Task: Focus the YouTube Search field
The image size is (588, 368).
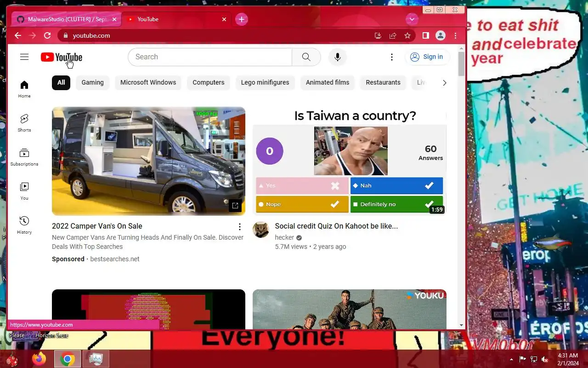Action: [x=210, y=57]
